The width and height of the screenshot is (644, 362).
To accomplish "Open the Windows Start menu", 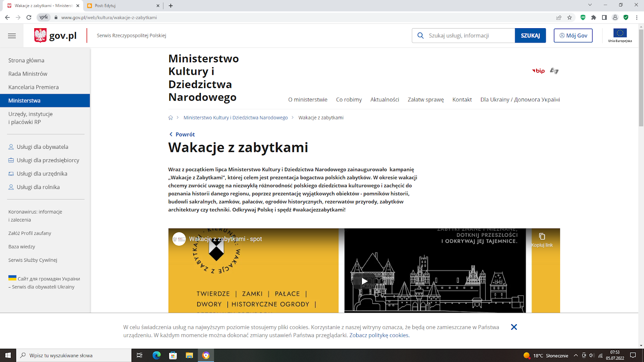I will [x=8, y=355].
